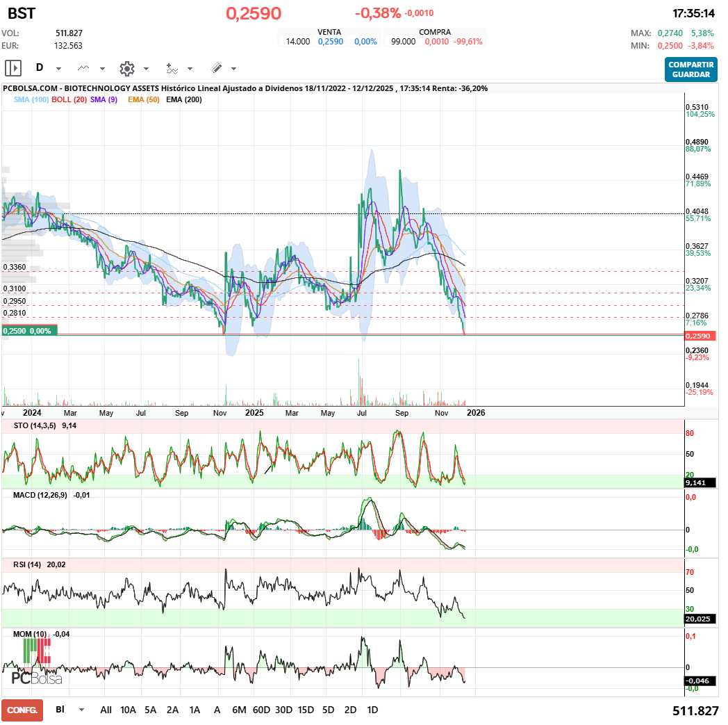Open the BI selector label
Viewport: 728px width, 725px height.
click(60, 710)
